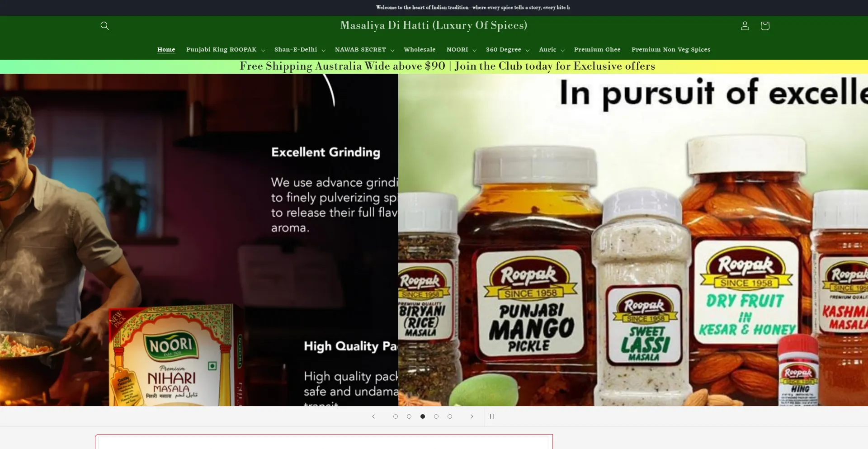Click the small Hing bottle
The height and width of the screenshot is (449, 868).
point(799,371)
